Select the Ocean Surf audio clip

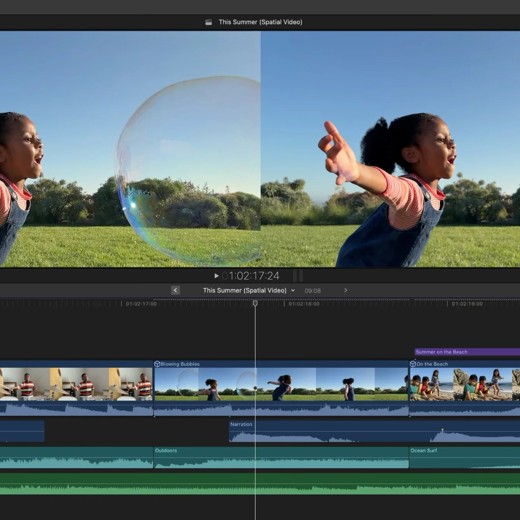click(465, 458)
